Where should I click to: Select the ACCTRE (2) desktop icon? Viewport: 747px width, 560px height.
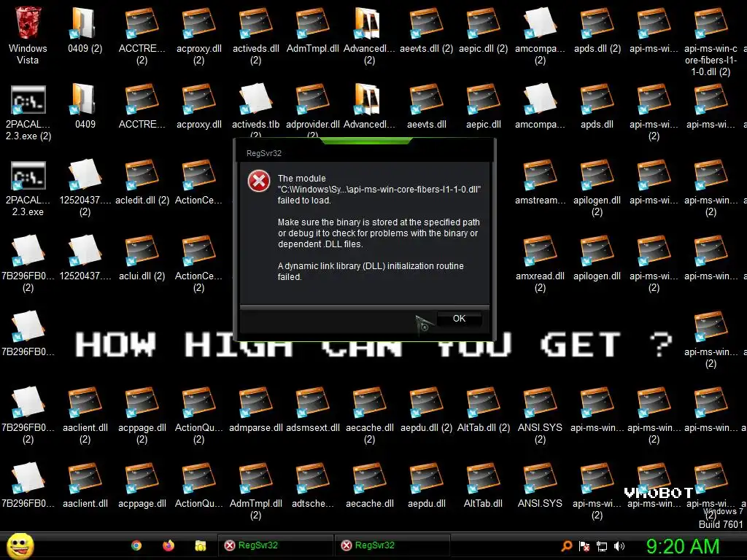[142, 36]
